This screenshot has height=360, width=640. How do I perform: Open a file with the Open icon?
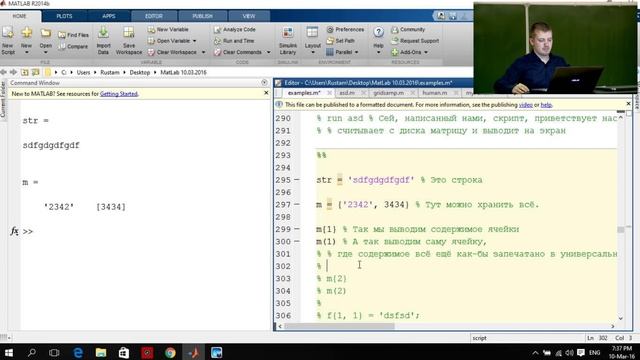coord(46,33)
